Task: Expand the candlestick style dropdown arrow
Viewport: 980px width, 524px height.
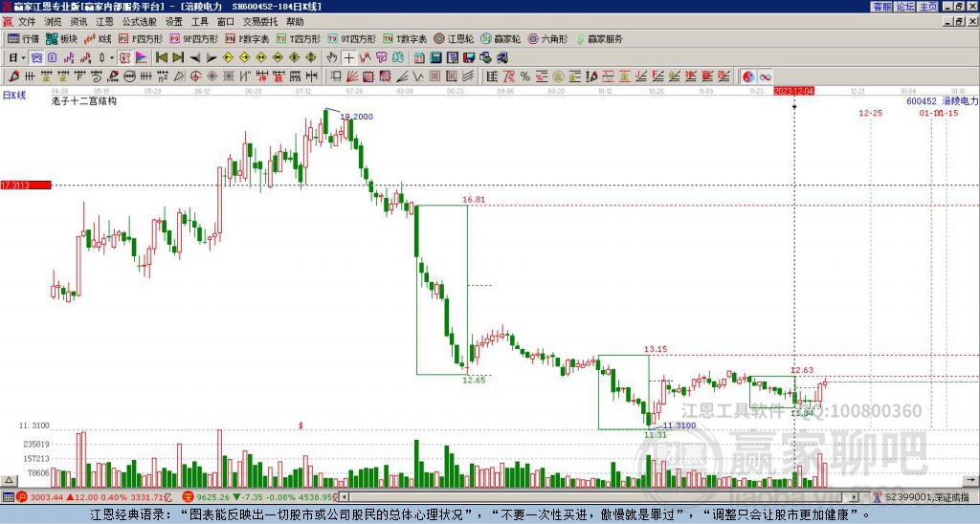Action: click(x=112, y=58)
